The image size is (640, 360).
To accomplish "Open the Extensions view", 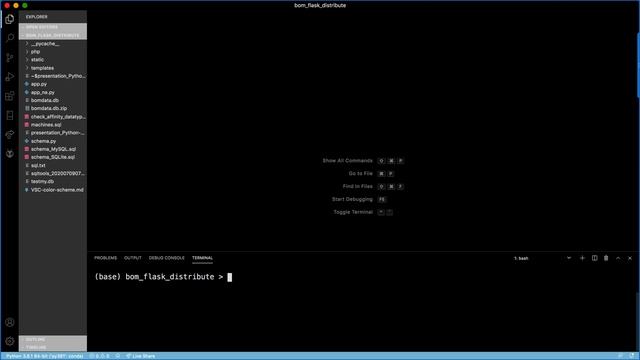I will [10, 96].
